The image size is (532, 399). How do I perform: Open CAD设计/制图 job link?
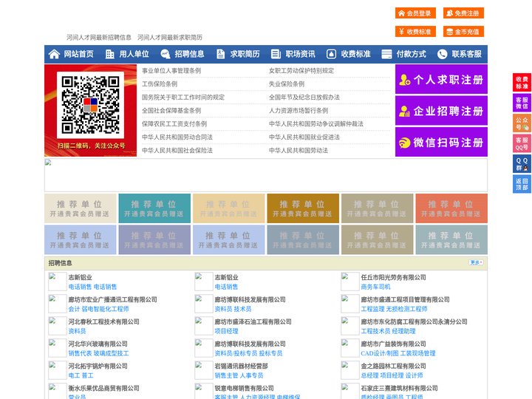(380, 353)
